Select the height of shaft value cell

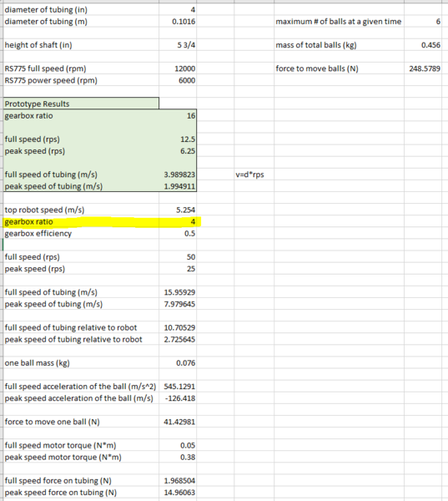pos(178,45)
